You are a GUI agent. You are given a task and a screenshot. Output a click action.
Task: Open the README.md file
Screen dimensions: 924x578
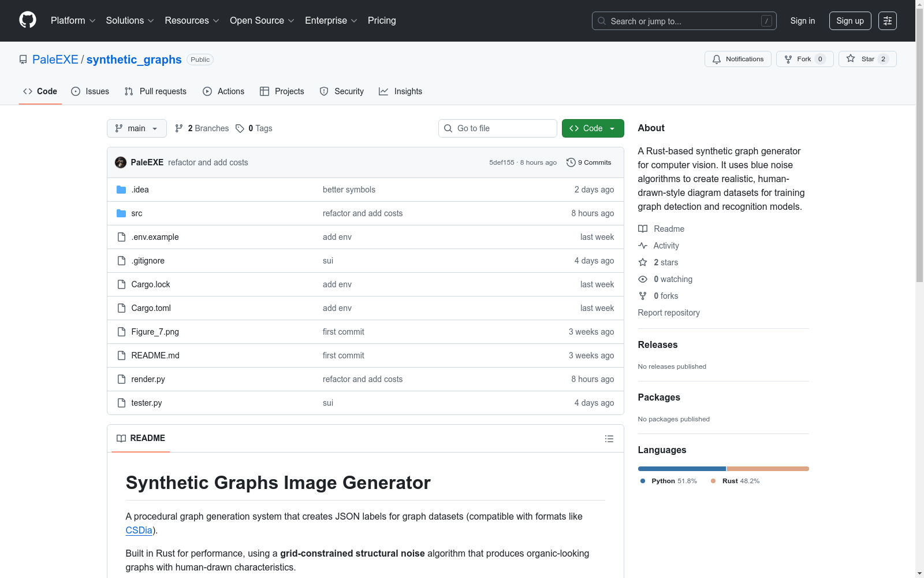[x=155, y=355]
